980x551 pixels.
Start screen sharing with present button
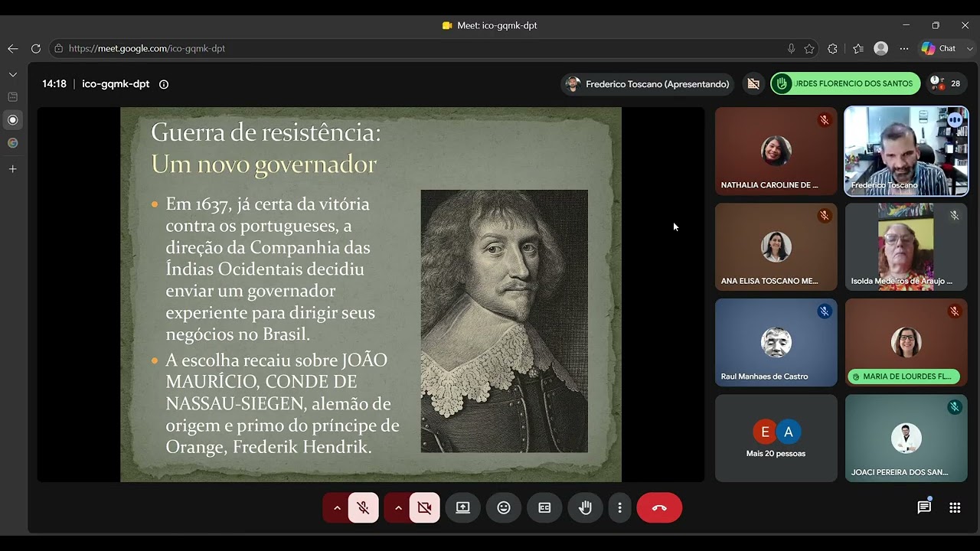point(463,507)
